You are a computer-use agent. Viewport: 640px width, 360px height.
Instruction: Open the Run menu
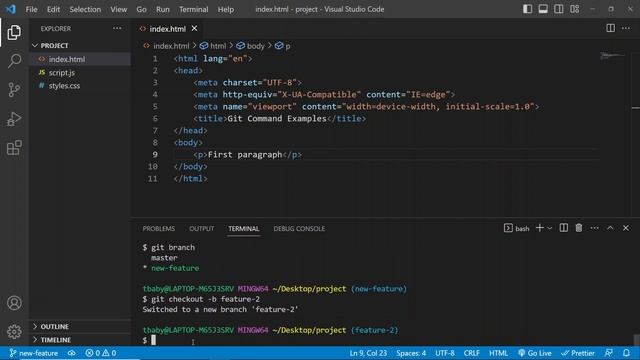click(162, 9)
